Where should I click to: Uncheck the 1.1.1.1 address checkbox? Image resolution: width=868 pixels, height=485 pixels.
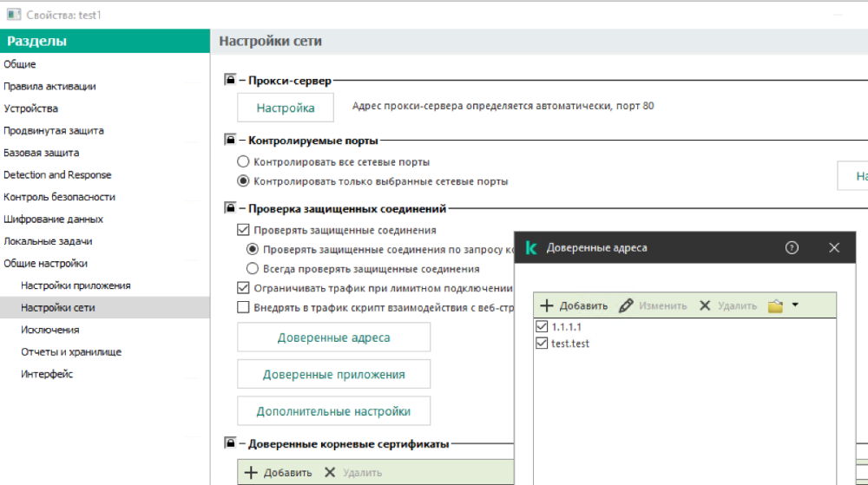click(x=542, y=327)
